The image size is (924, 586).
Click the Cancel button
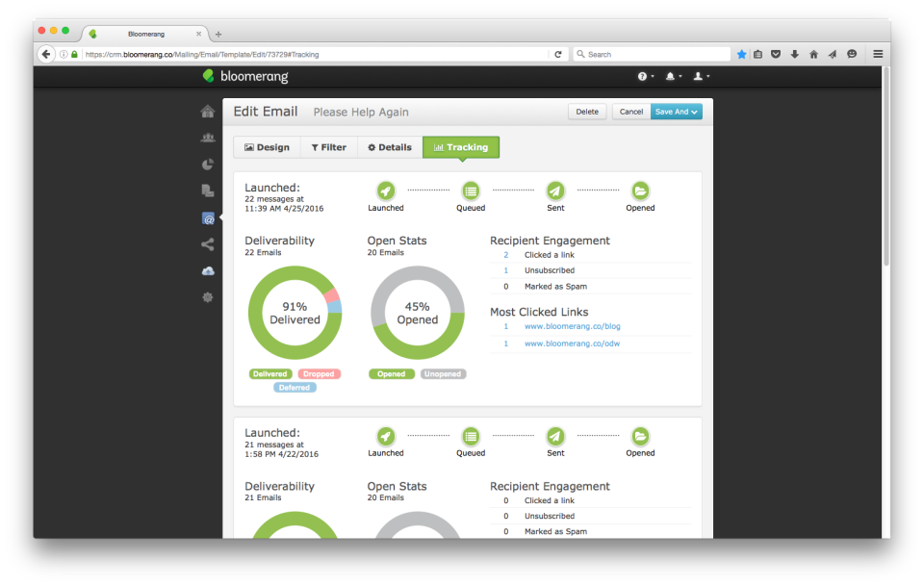pyautogui.click(x=630, y=112)
